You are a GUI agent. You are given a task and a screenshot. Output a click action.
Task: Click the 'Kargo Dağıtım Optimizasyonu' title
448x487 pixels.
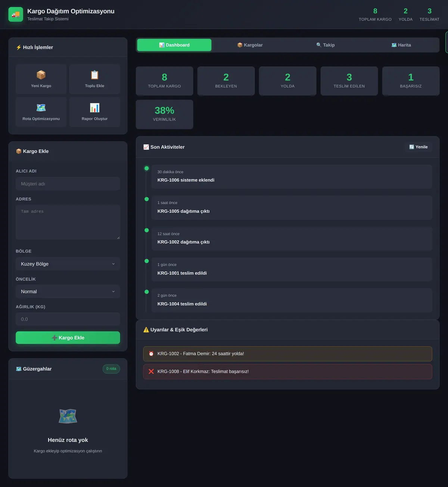pyautogui.click(x=71, y=11)
